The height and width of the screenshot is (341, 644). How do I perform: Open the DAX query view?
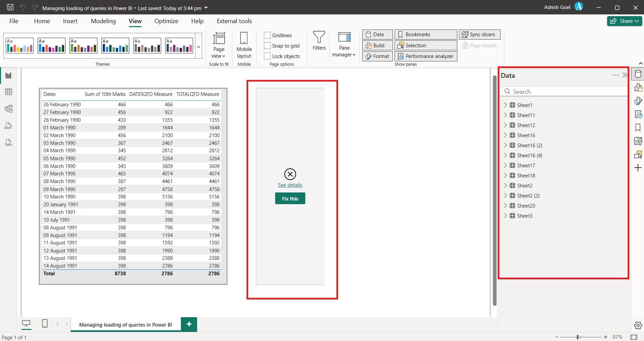click(8, 126)
